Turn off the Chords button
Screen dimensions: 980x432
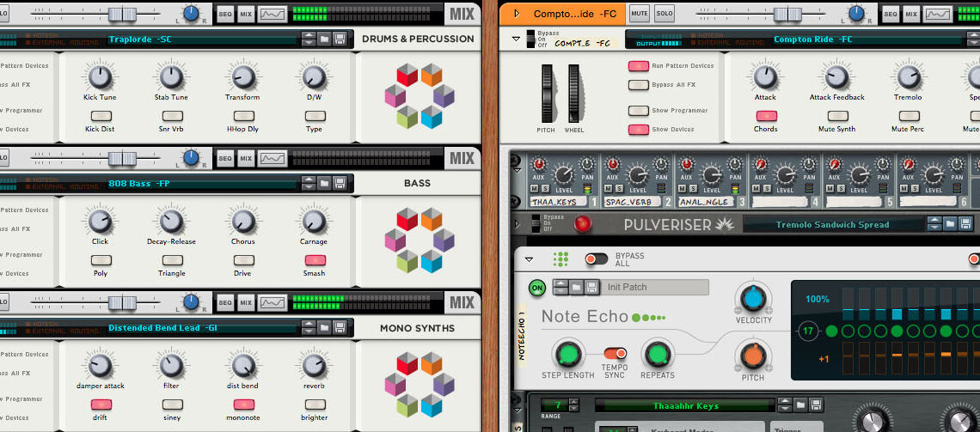click(766, 116)
